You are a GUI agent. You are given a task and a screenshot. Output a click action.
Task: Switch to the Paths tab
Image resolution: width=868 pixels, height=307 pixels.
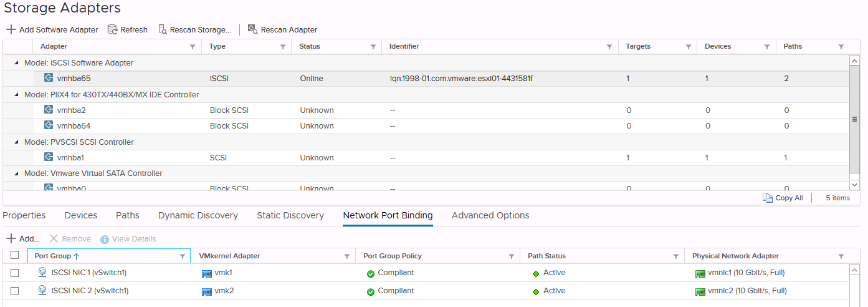[128, 215]
